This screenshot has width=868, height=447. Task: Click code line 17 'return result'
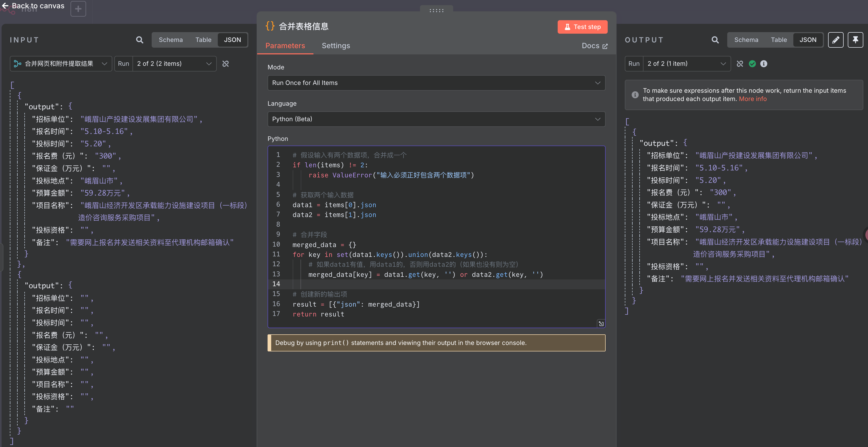(x=318, y=314)
